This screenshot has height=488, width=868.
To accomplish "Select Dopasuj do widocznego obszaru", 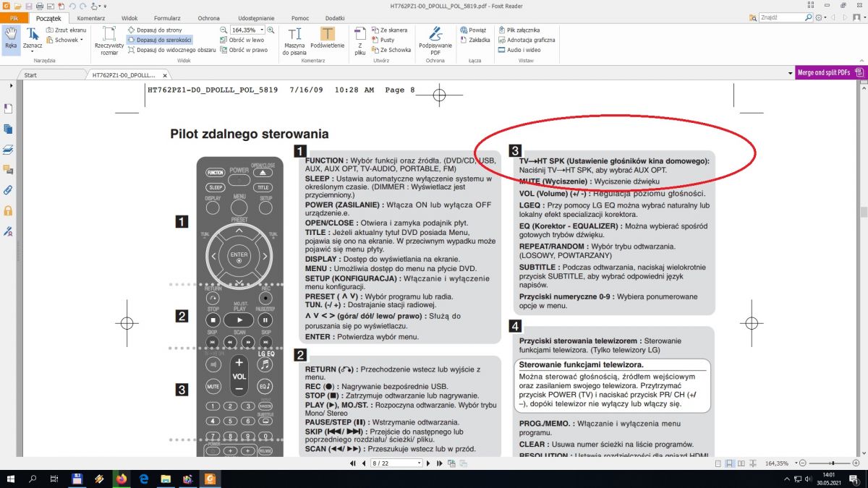I will pos(171,50).
